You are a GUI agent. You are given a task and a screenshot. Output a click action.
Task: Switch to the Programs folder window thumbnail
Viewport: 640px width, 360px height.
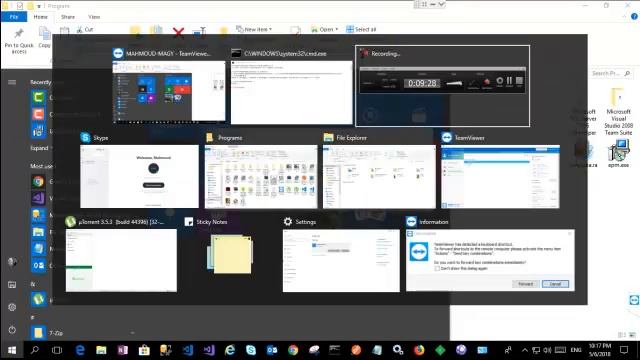click(x=261, y=176)
